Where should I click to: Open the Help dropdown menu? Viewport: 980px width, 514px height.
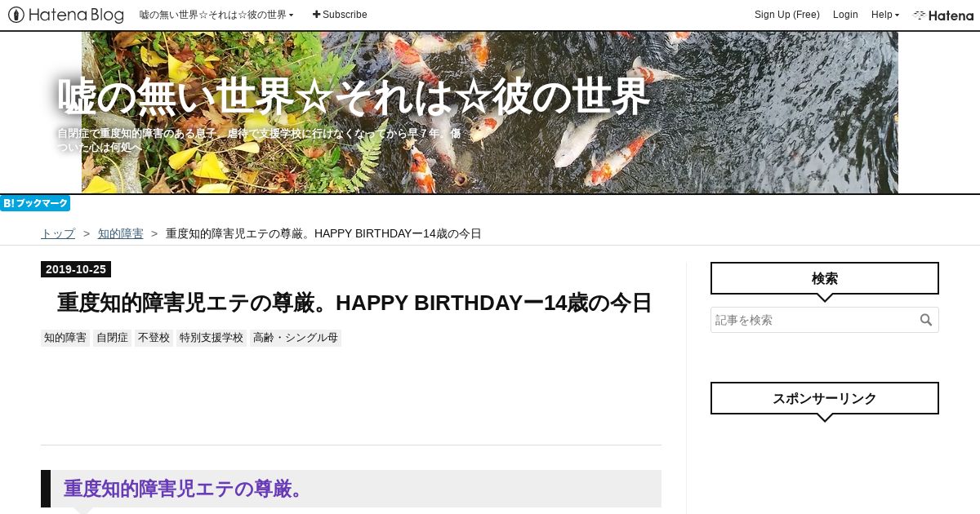(x=885, y=15)
